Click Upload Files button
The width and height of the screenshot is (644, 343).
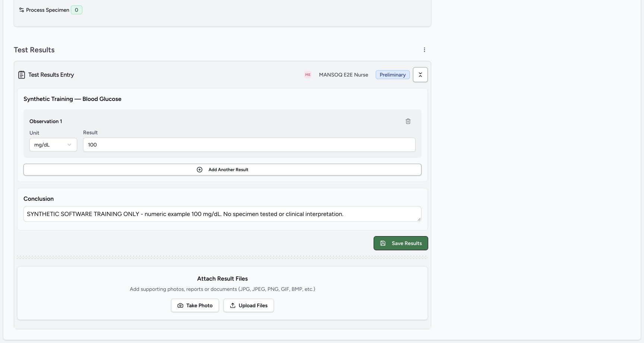pyautogui.click(x=249, y=305)
